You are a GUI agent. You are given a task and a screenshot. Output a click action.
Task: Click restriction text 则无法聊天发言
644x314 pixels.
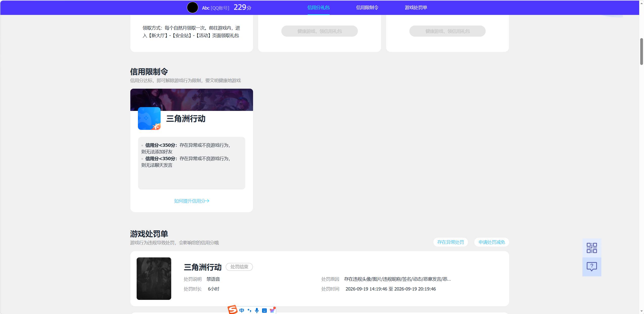pyautogui.click(x=157, y=165)
